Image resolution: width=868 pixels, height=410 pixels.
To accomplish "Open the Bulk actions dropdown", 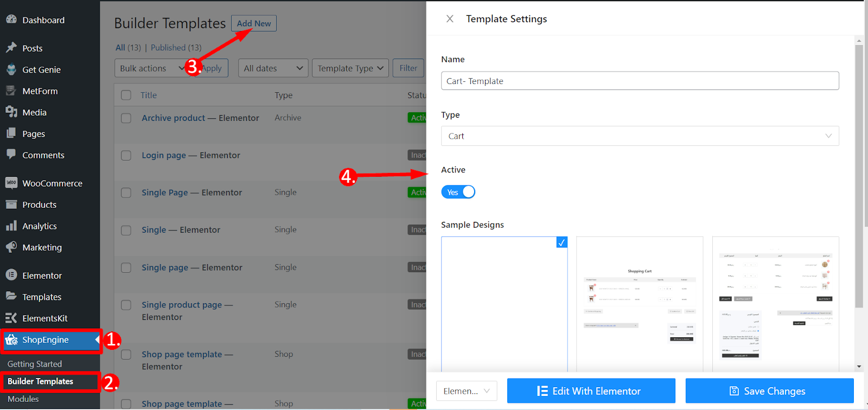I will [151, 68].
